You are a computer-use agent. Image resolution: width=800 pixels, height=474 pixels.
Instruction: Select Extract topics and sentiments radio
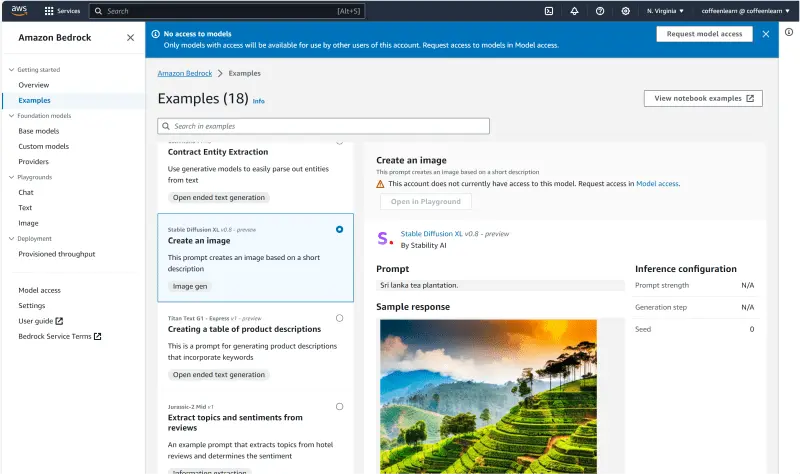pyautogui.click(x=339, y=407)
